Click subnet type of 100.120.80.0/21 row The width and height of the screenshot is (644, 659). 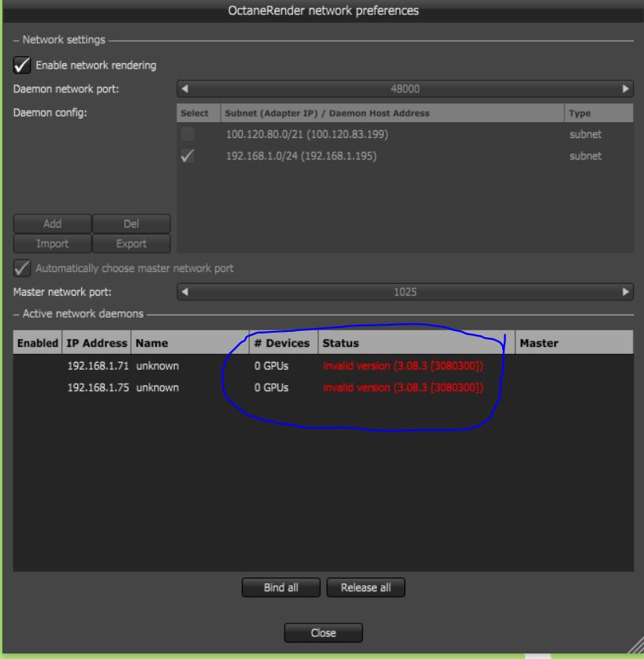point(585,134)
